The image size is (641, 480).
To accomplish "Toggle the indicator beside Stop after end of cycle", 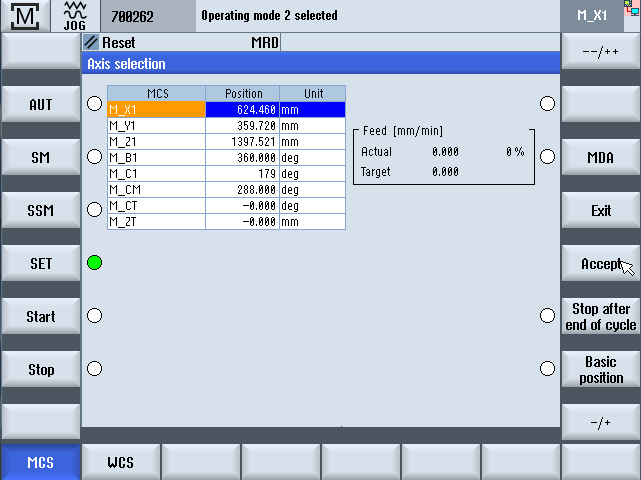I will [547, 316].
